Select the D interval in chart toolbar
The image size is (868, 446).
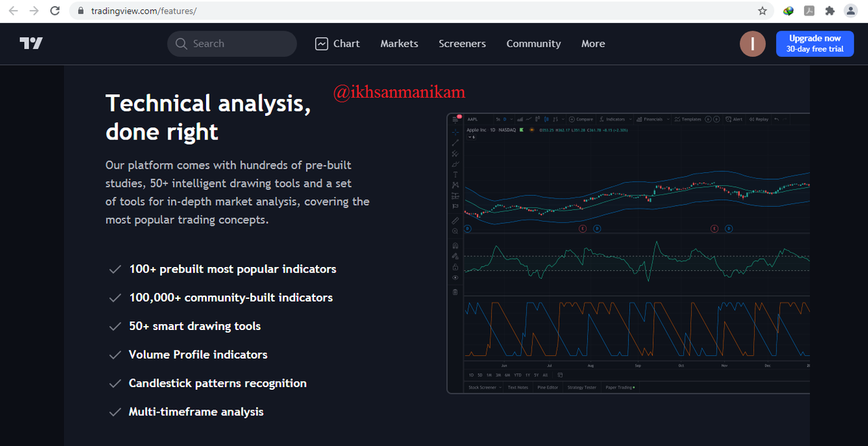tap(505, 119)
